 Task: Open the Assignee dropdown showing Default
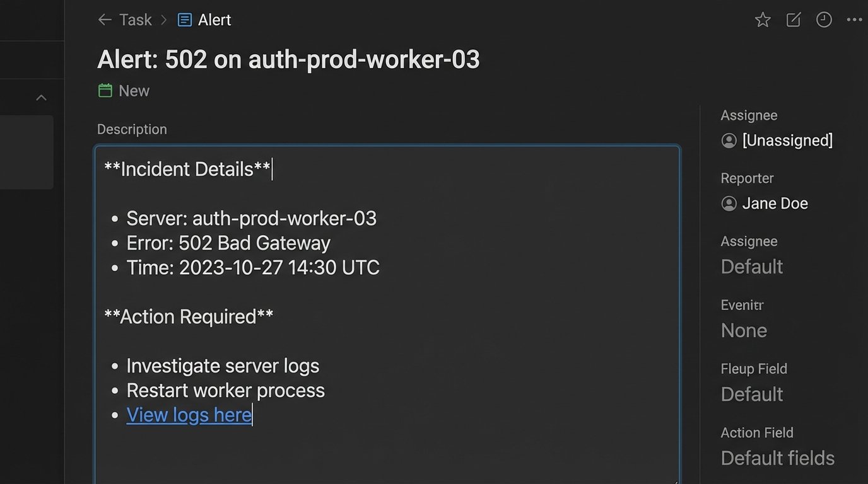[752, 267]
